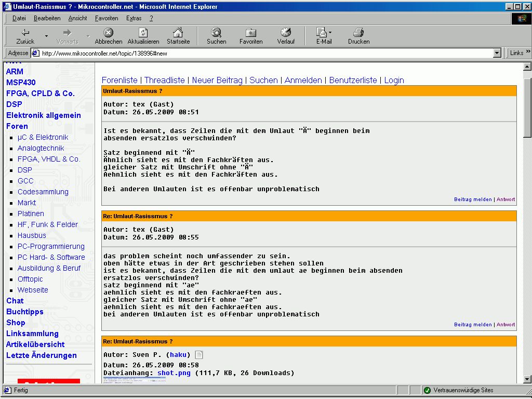Select PC-Programmierung forum in sidebar
Screen dimensions: 532x399
pos(51,246)
